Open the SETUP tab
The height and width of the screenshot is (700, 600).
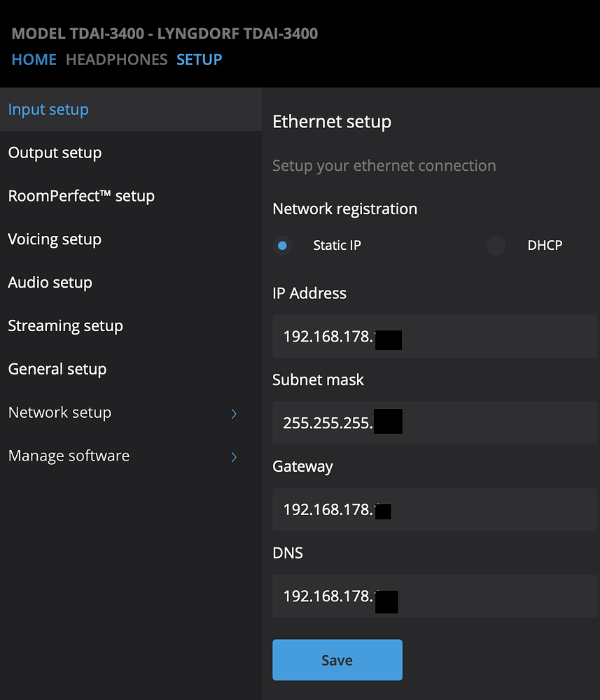point(200,59)
